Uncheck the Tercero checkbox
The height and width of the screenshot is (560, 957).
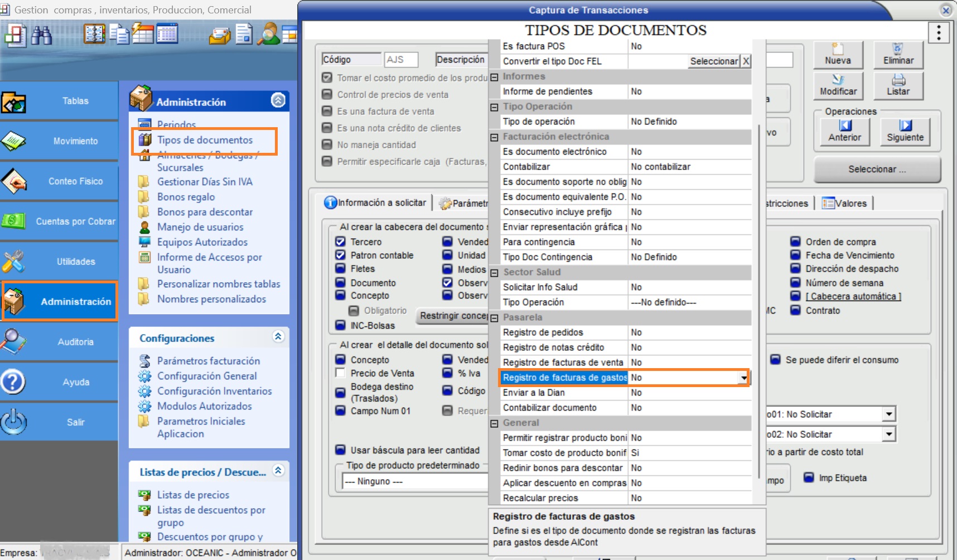(340, 242)
